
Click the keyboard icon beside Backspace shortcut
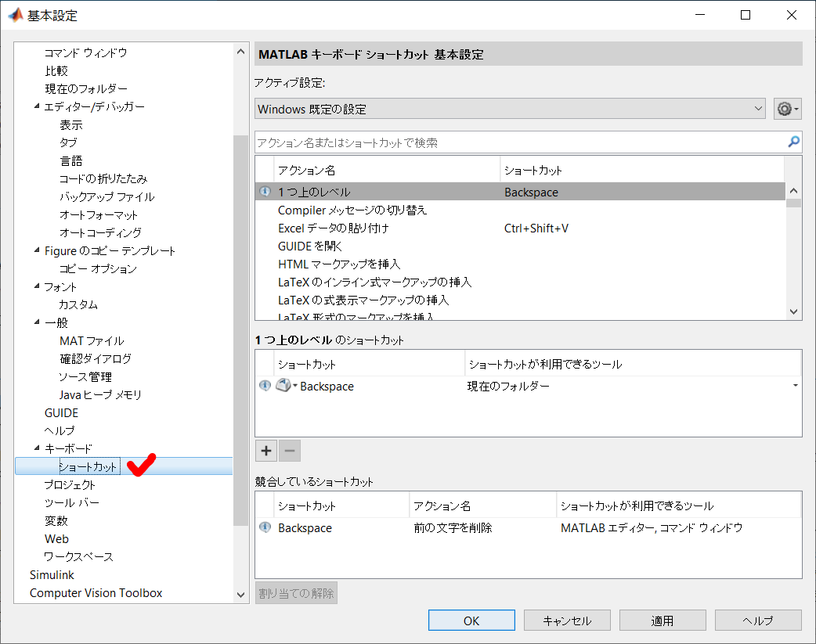coord(284,386)
